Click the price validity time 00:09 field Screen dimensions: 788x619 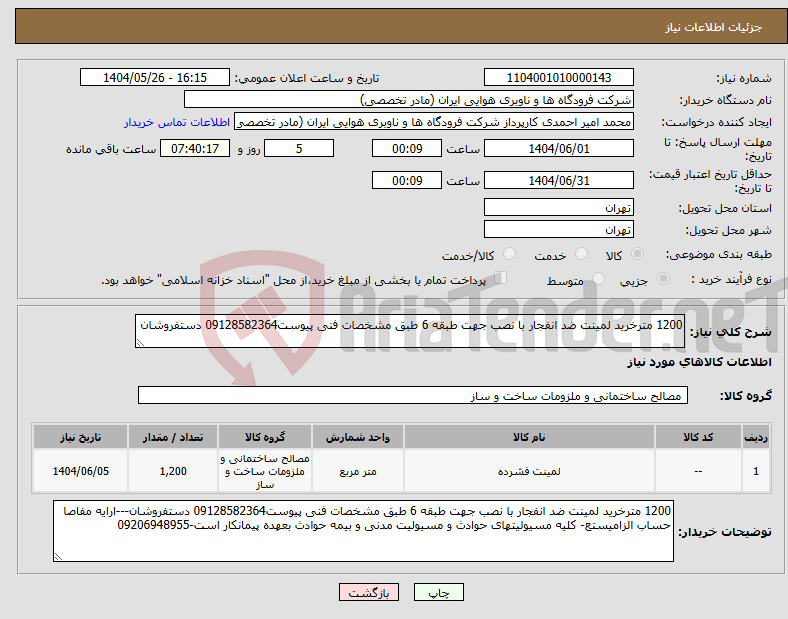407,180
